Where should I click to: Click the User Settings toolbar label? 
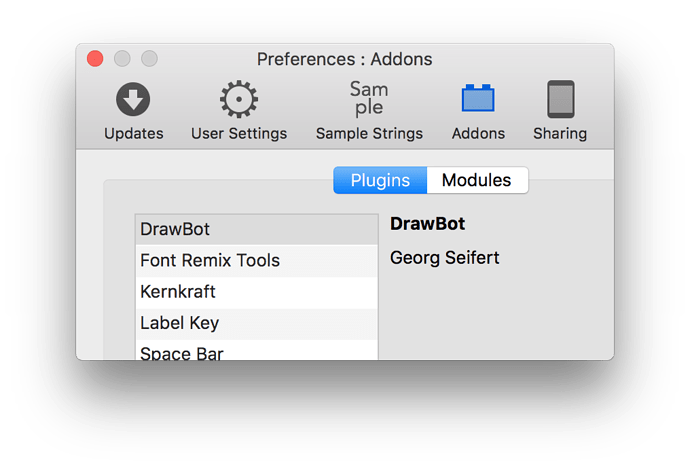[239, 133]
